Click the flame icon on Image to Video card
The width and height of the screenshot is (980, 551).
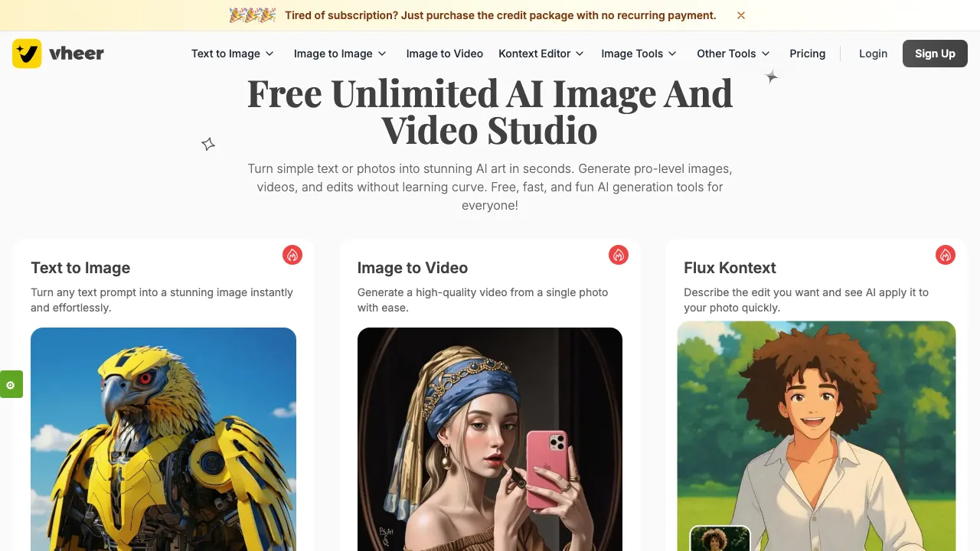tap(619, 255)
